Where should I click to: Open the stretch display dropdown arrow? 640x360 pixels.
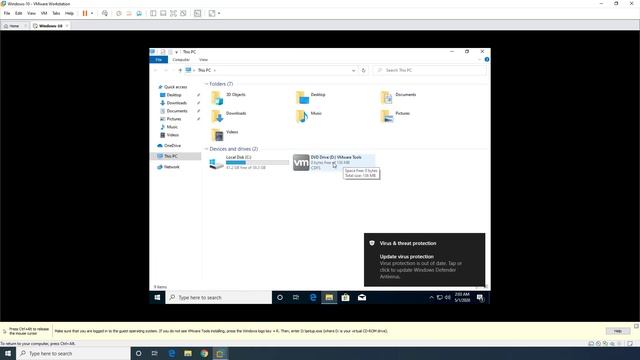tap(219, 13)
